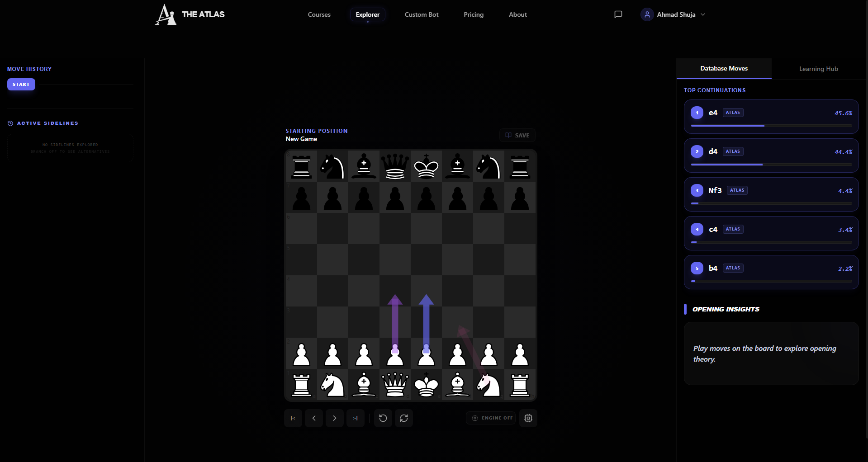Jump to the final move with the end icon
868x462 pixels.
[x=356, y=418]
